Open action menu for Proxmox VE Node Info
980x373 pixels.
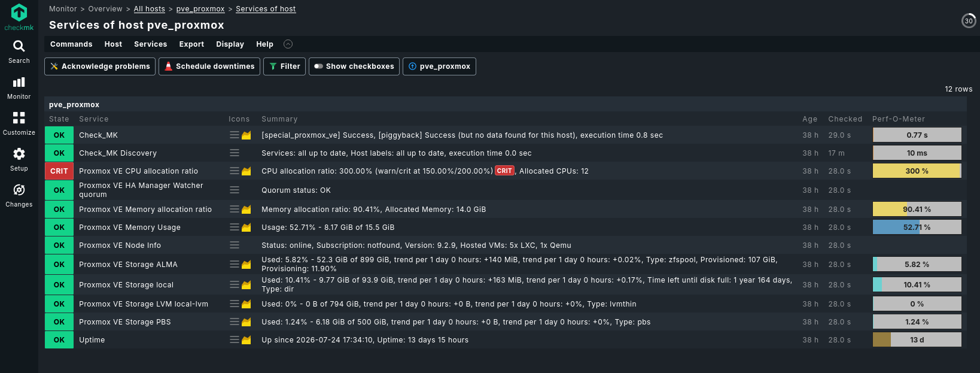pos(235,245)
